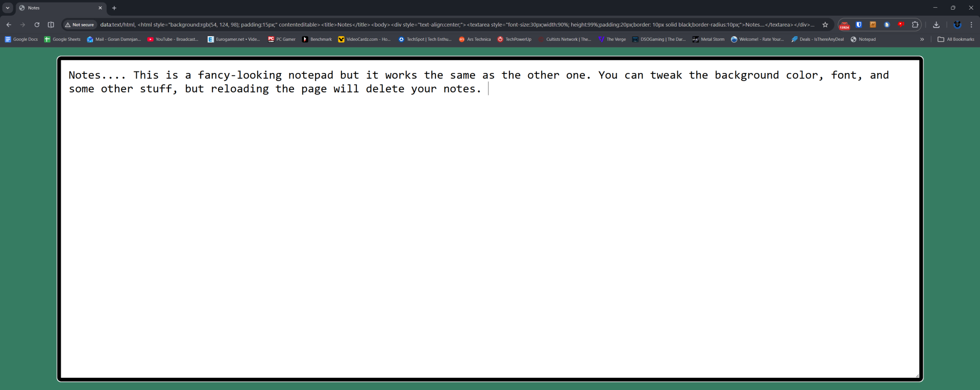
Task: Open the Cultists Network bookmark
Action: pos(565,39)
